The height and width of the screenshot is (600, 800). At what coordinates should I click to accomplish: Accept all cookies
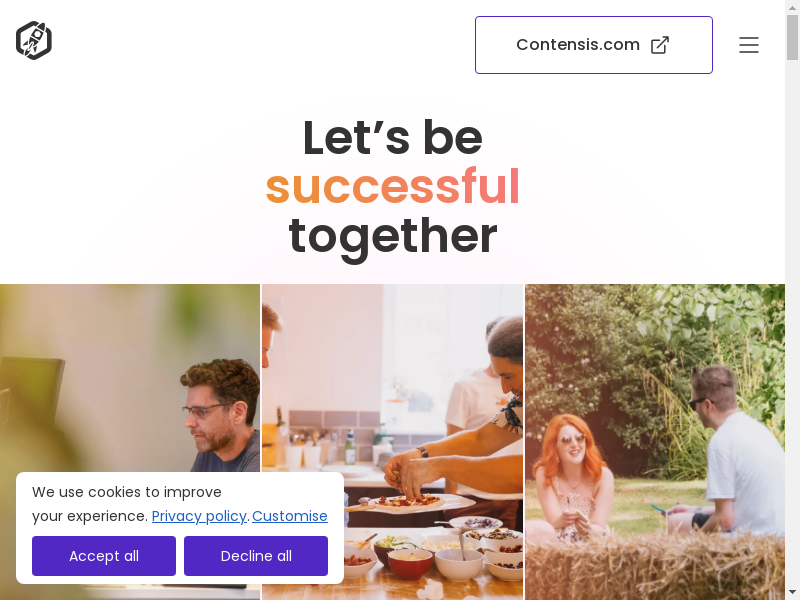[x=104, y=556]
